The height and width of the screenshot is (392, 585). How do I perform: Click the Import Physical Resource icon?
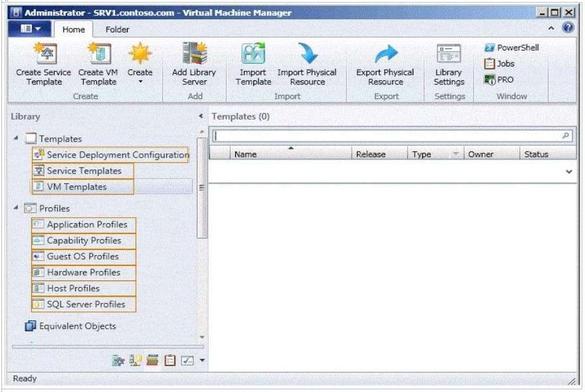tap(308, 53)
